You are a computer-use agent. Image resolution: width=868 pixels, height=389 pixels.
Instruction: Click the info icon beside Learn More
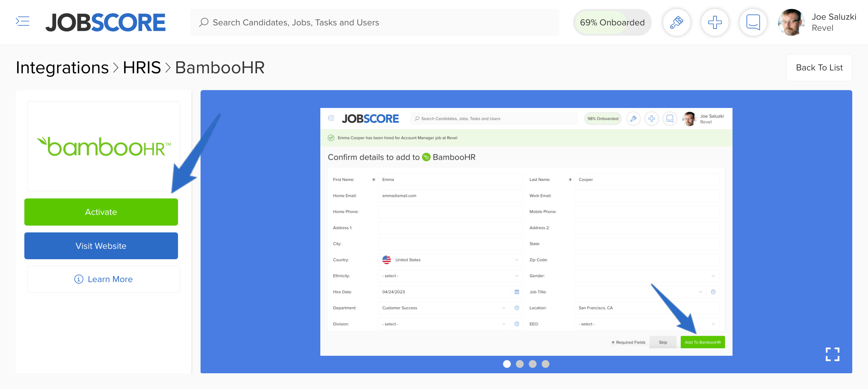click(79, 279)
